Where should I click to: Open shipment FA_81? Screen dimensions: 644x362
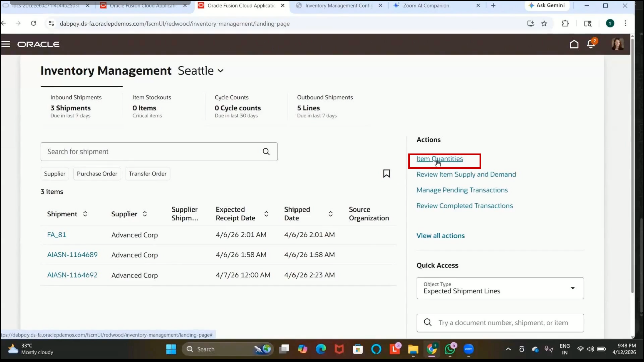click(57, 235)
